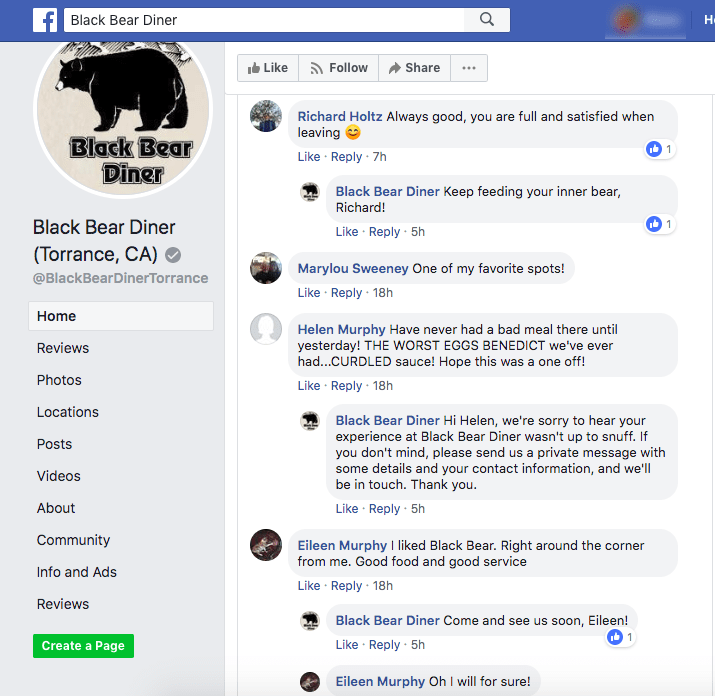The image size is (715, 696).
Task: Click the like reaction icon under 'Keep feeding your inner bear'
Action: (x=654, y=224)
